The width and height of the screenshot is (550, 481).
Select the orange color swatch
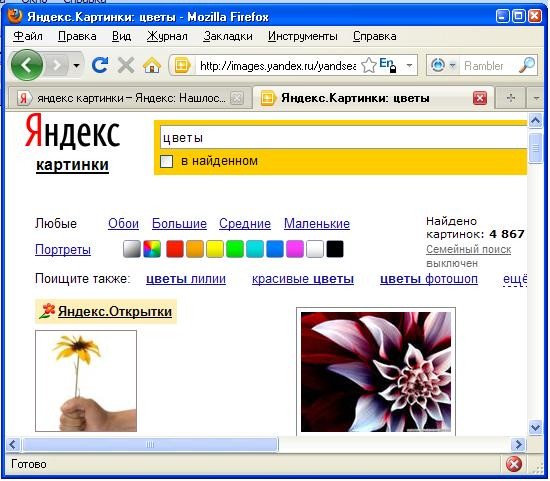point(195,249)
